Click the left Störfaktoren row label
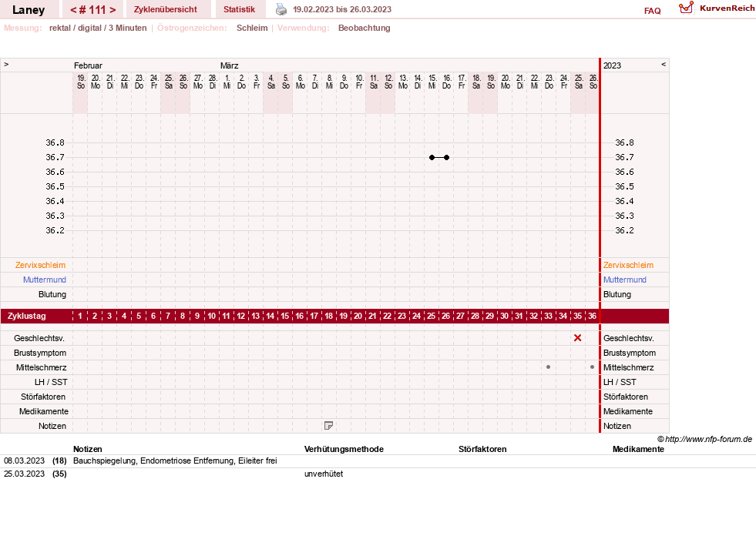 click(x=43, y=397)
